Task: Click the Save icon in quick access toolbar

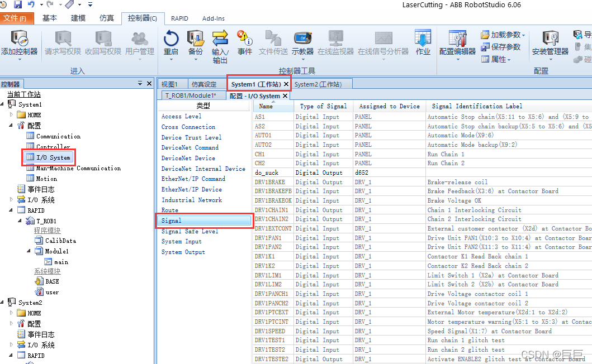Action: point(18,4)
